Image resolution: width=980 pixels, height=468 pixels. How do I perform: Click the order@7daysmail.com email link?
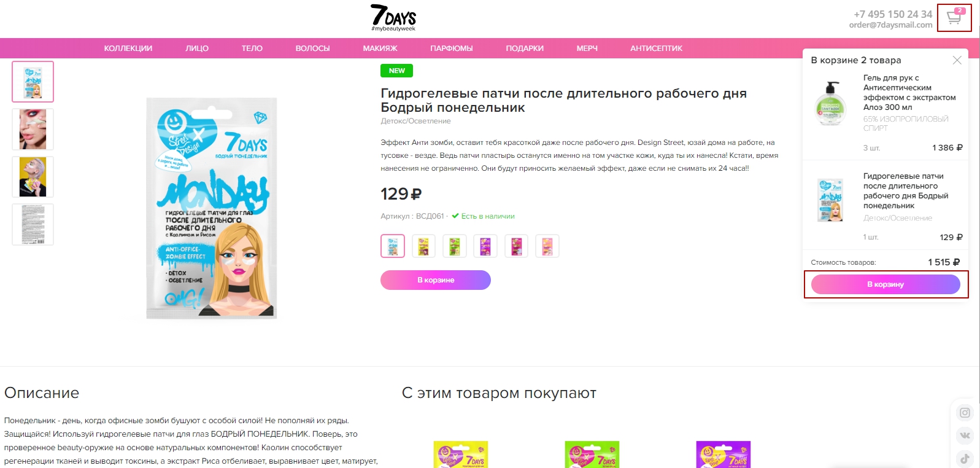pos(890,25)
